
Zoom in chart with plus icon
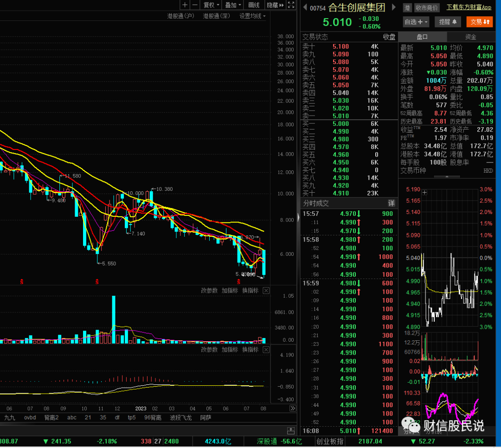tap(185, 5)
